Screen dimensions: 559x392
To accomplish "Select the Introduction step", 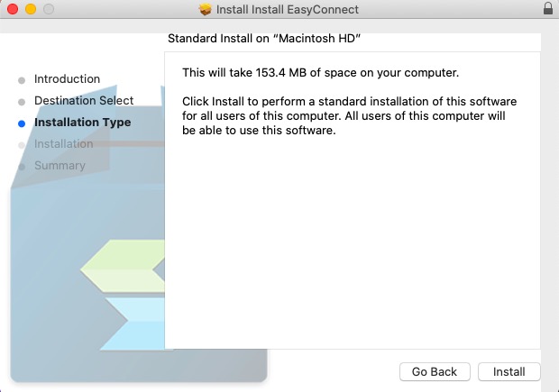I will coord(67,78).
